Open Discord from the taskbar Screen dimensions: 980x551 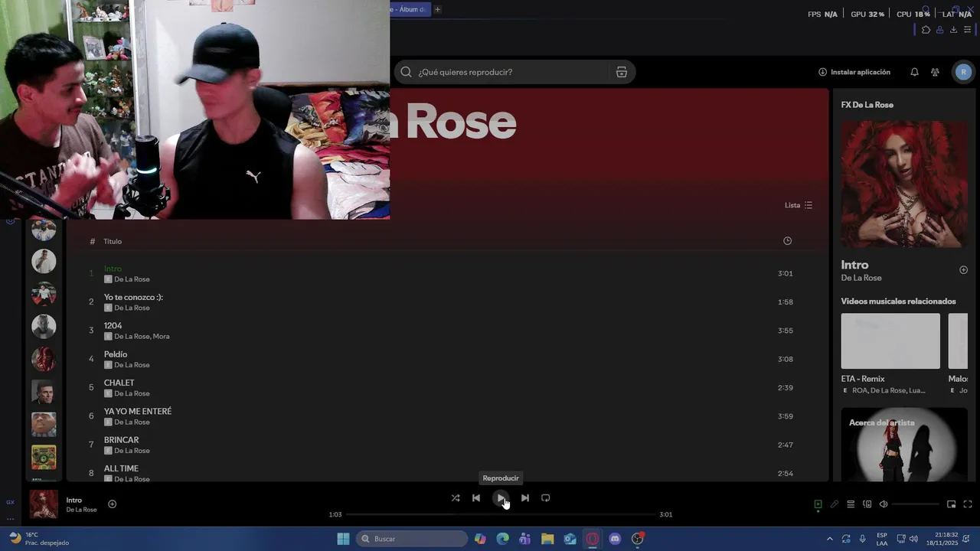[x=615, y=539]
